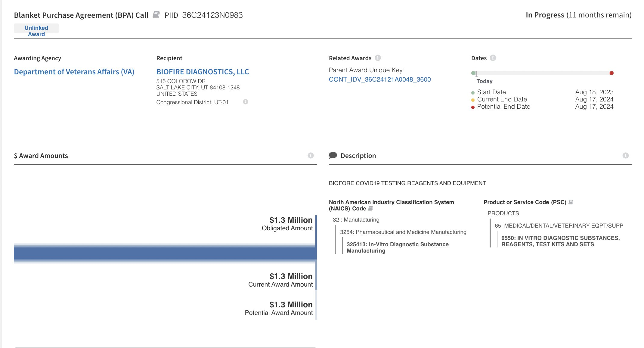Click the Dates info icon
The height and width of the screenshot is (348, 644).
coord(493,58)
